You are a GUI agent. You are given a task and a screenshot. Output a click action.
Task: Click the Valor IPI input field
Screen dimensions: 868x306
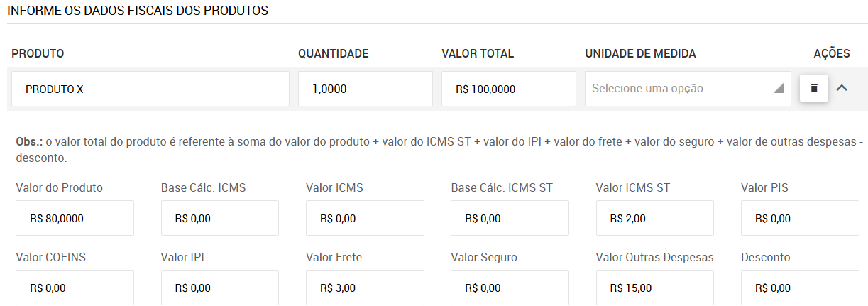tap(220, 288)
